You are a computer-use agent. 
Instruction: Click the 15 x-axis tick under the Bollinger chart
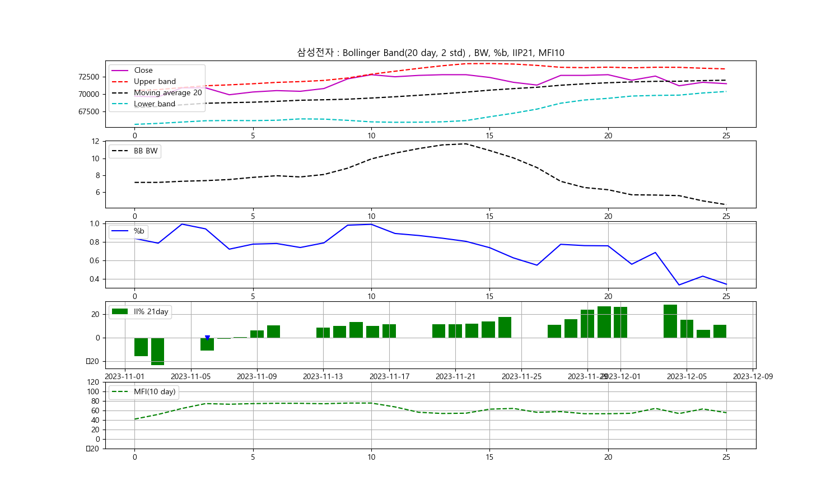[x=489, y=136]
